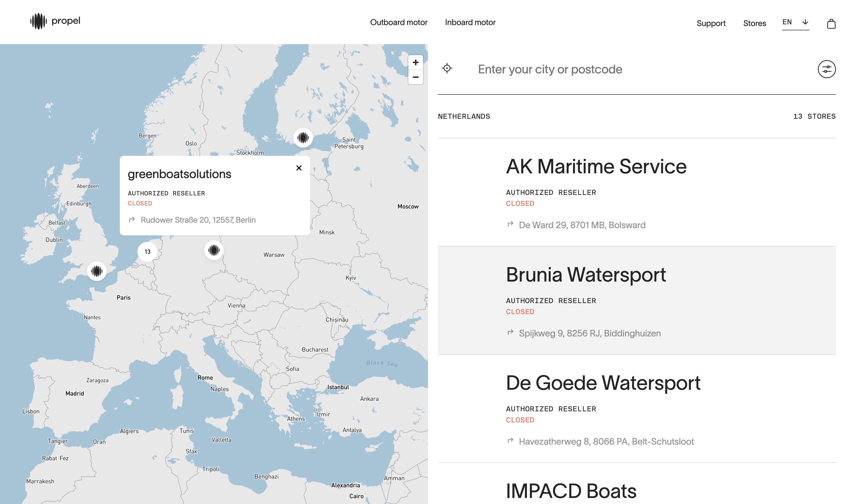Open the shopping bag cart
This screenshot has width=866, height=504.
click(x=831, y=24)
